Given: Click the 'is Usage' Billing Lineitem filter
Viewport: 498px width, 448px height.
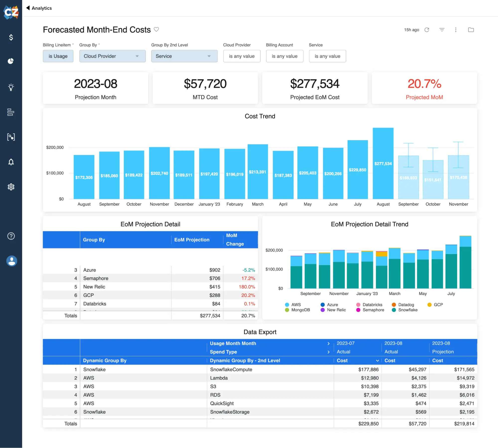Looking at the screenshot, I should click(58, 56).
